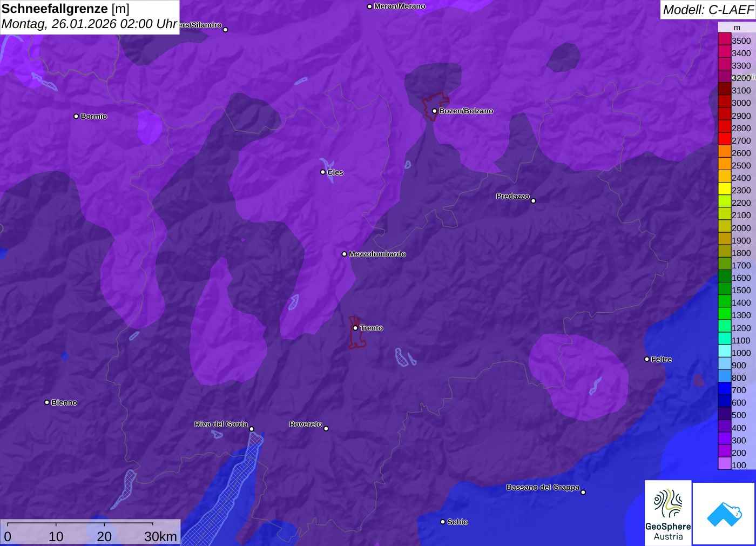Select the red 2700 m legend swatch
Image resolution: width=756 pixels, height=546 pixels.
pos(724,140)
